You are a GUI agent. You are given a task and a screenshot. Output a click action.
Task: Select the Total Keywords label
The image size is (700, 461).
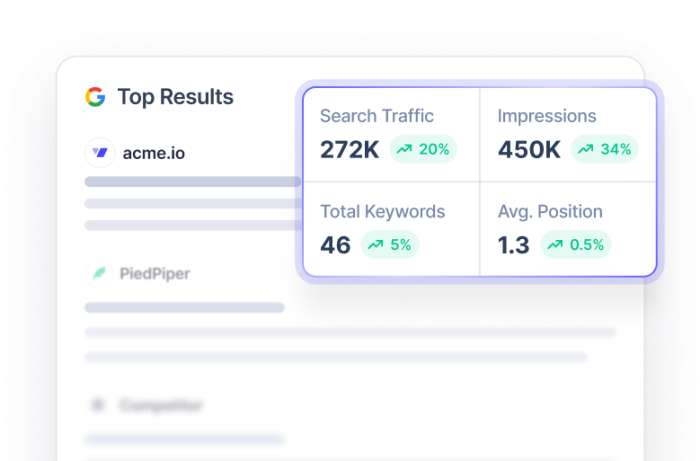click(382, 211)
